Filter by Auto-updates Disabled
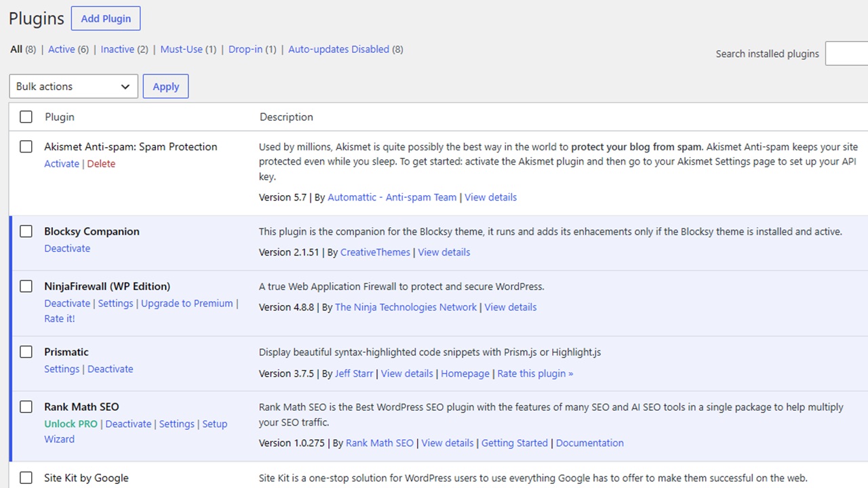This screenshot has height=488, width=868. pos(339,49)
